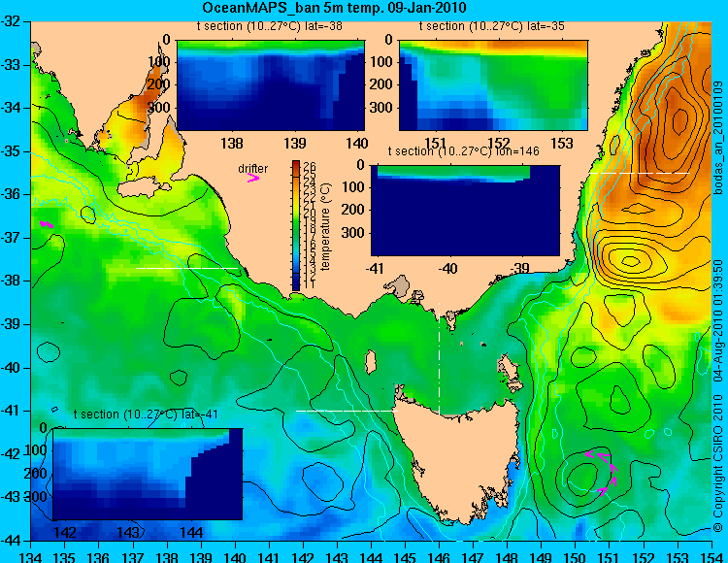Click the main latitude axis label '-32'
The image size is (728, 563).
12,21
